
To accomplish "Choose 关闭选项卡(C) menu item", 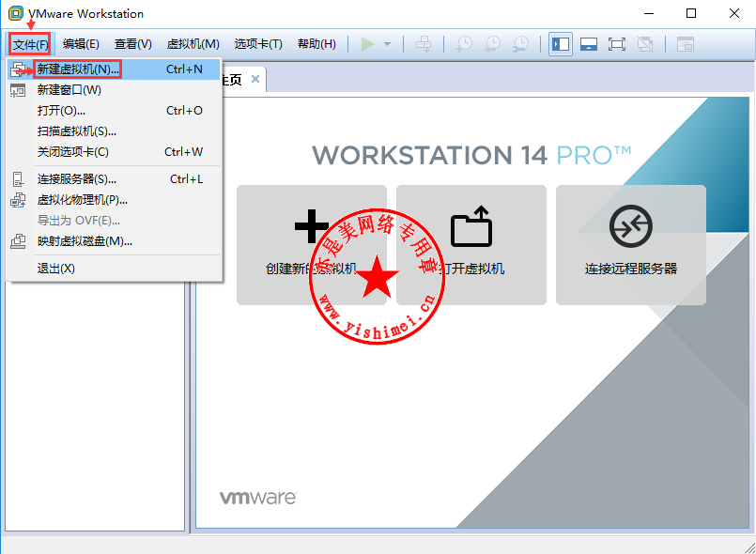I will tap(115, 152).
